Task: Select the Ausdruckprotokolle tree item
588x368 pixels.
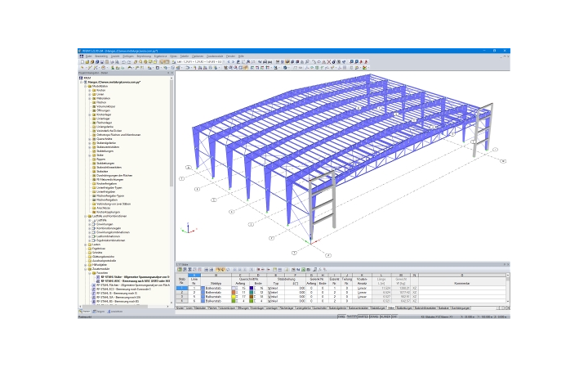Action: [x=105, y=261]
